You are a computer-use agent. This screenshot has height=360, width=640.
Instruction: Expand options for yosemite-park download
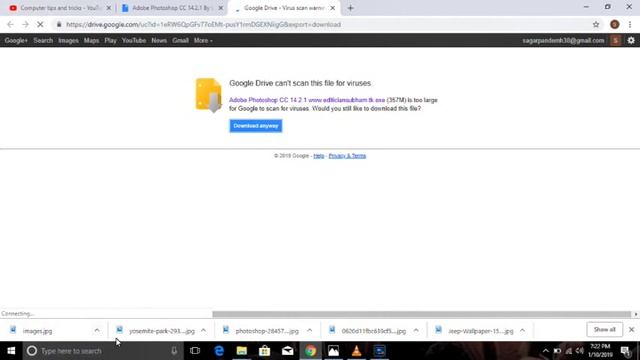pyautogui.click(x=203, y=331)
